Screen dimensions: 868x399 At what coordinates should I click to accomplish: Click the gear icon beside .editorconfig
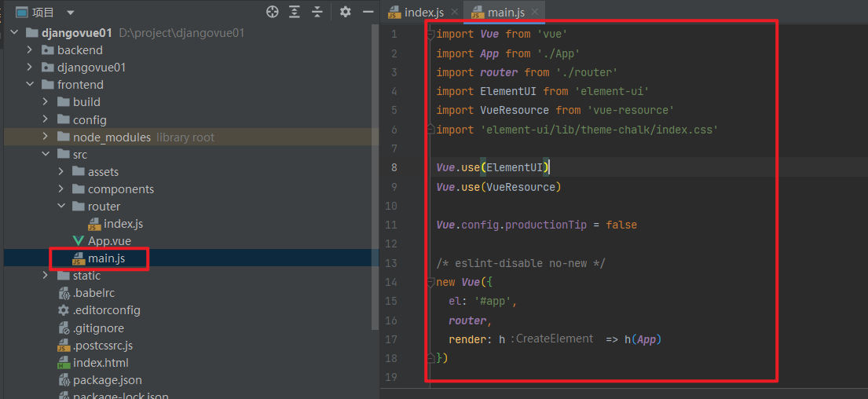pyautogui.click(x=63, y=310)
